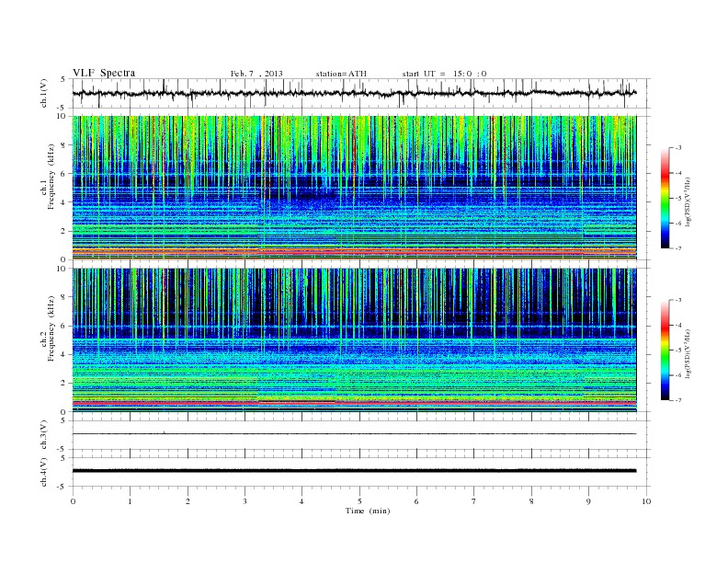Click the log(PSD) label of the ch.1 colorbar

(688, 201)
